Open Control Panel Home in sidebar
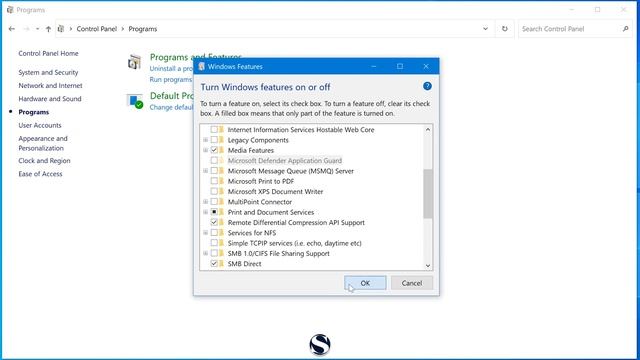The height and width of the screenshot is (360, 640). point(48,53)
